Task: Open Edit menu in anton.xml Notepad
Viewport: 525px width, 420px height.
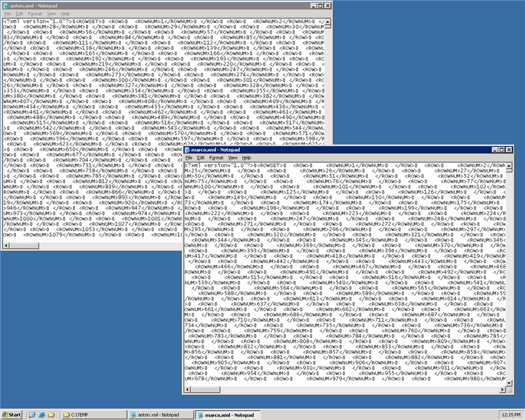Action: pyautogui.click(x=20, y=14)
